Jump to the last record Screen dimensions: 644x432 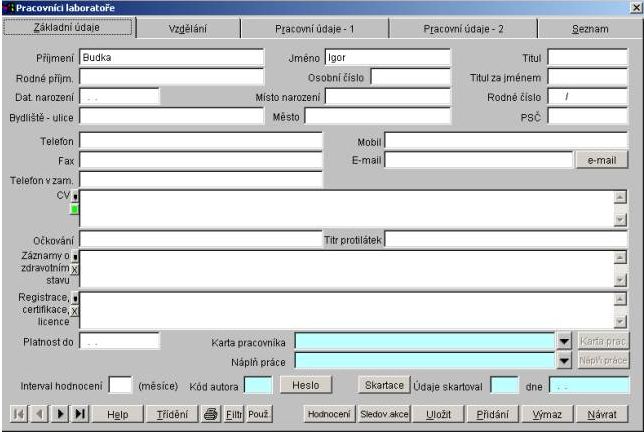pos(80,413)
